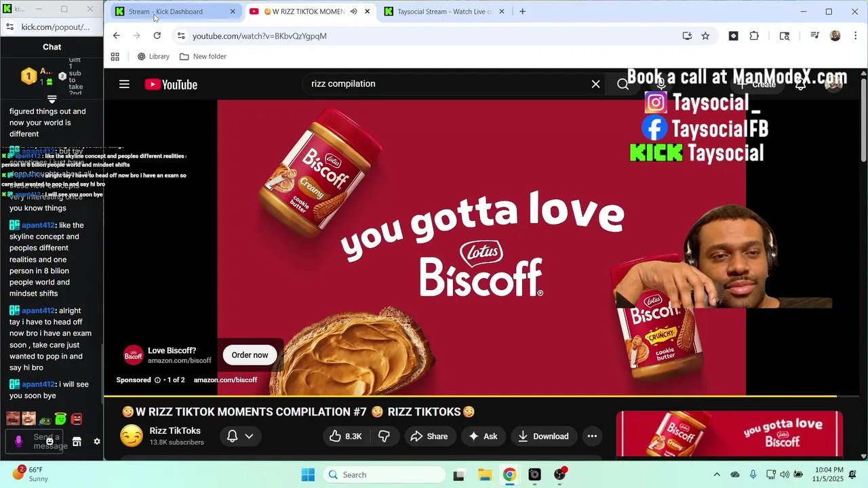
Task: Open the tab search toolbar icon
Action: tap(785, 36)
